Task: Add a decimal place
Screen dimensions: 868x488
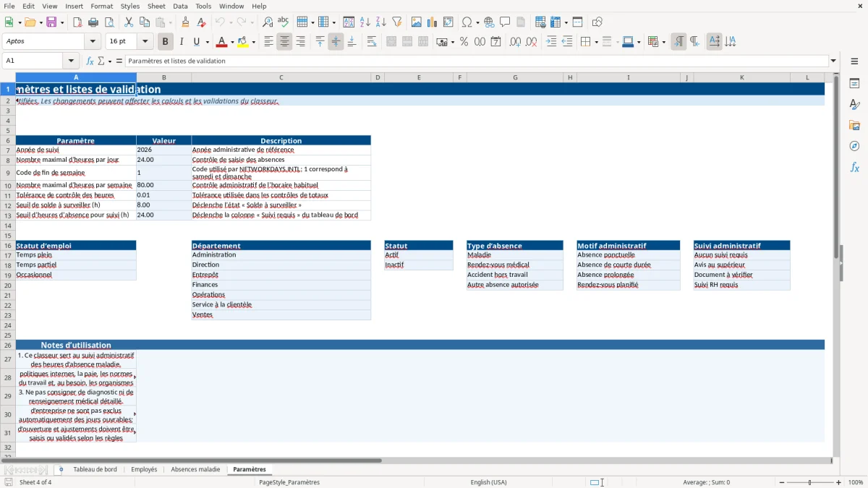Action: pos(516,42)
